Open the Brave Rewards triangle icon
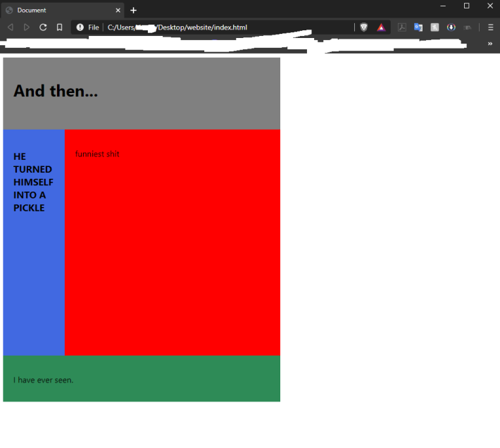Image resolution: width=500 pixels, height=448 pixels. [381, 27]
